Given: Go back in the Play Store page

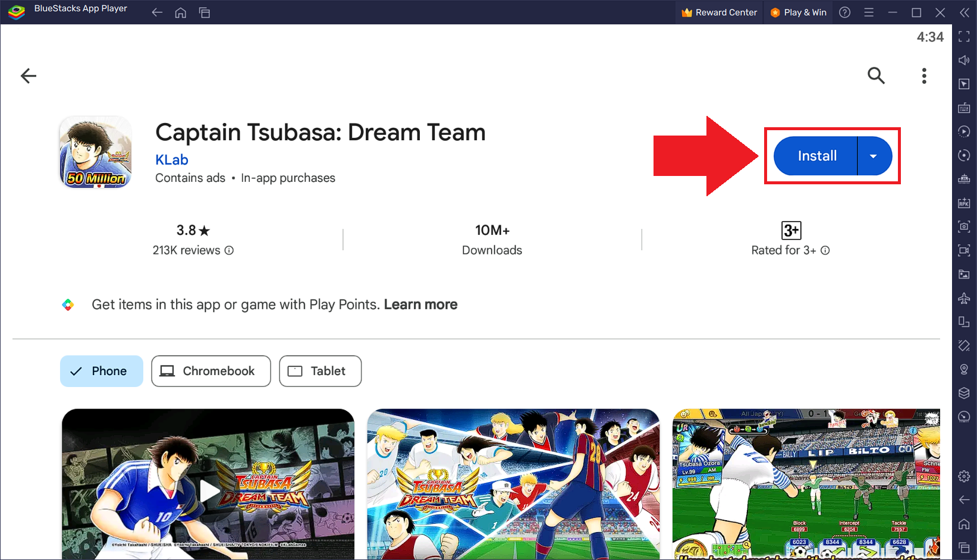Looking at the screenshot, I should pyautogui.click(x=29, y=75).
